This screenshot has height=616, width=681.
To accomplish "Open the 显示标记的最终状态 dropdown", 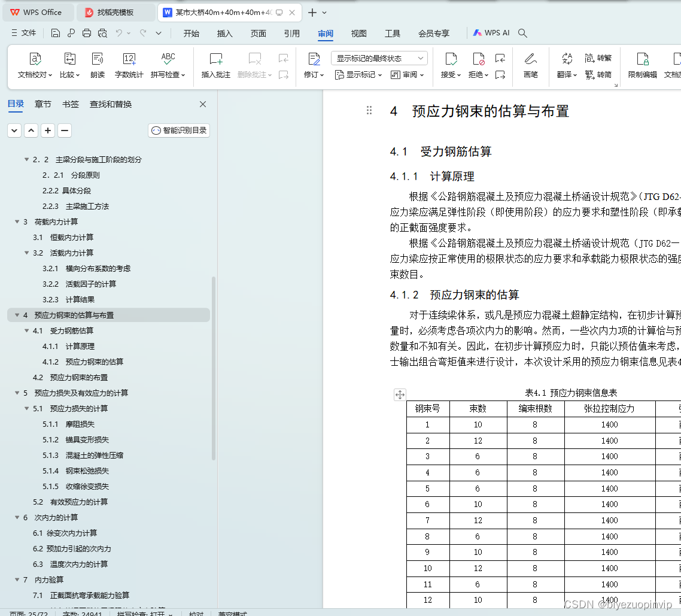I will click(x=379, y=58).
